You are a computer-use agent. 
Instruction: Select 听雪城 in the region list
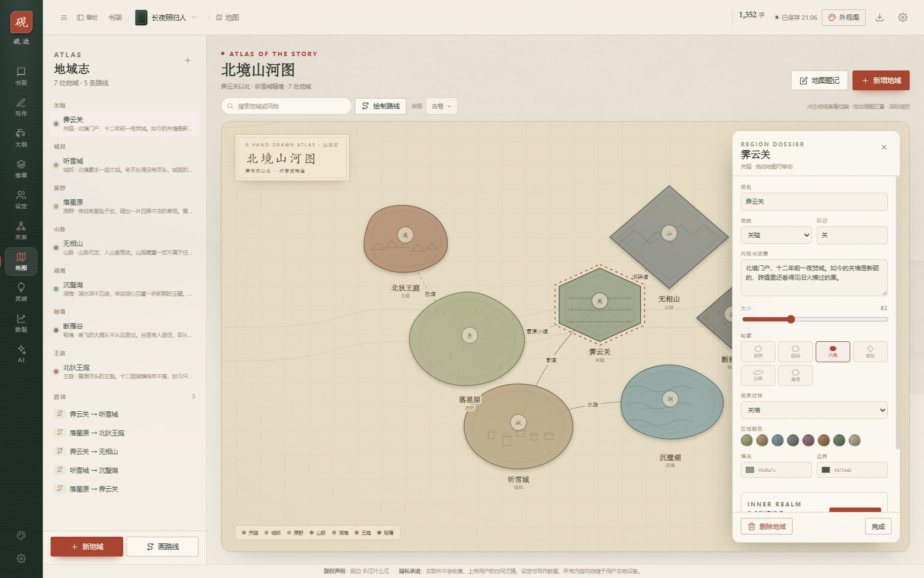point(125,165)
